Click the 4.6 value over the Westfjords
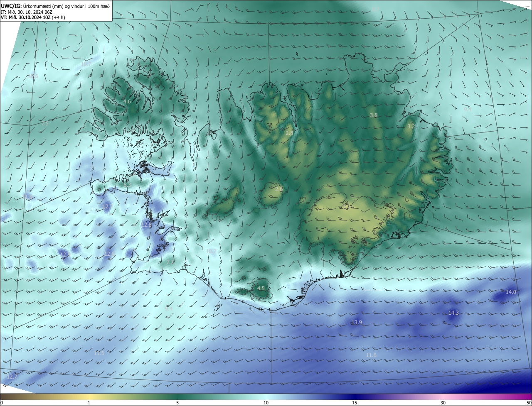 point(127,101)
